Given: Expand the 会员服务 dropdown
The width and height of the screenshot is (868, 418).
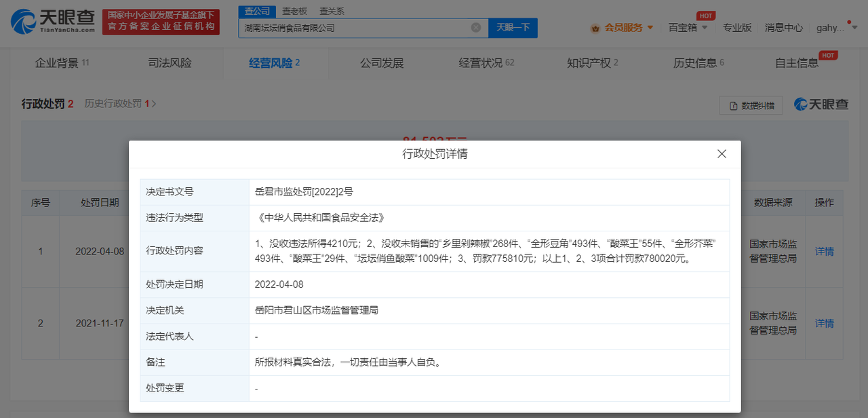Looking at the screenshot, I should click(650, 28).
